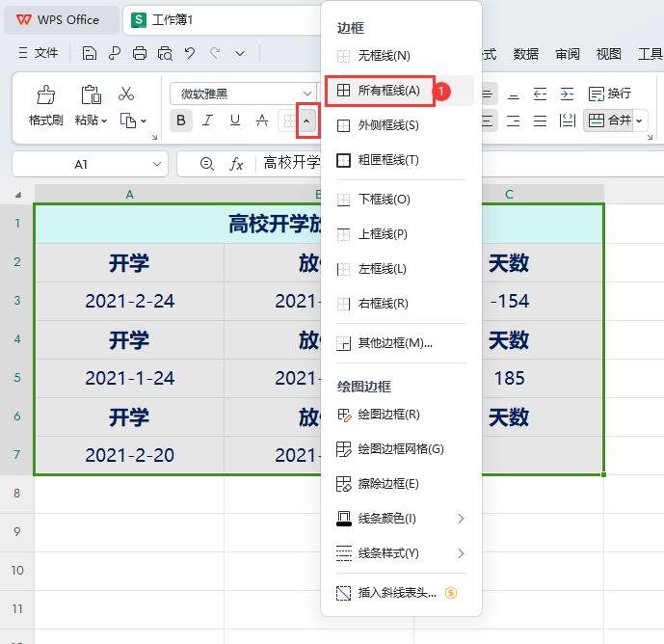The width and height of the screenshot is (664, 644).
Task: Click the decrease indent icon
Action: coord(540,94)
